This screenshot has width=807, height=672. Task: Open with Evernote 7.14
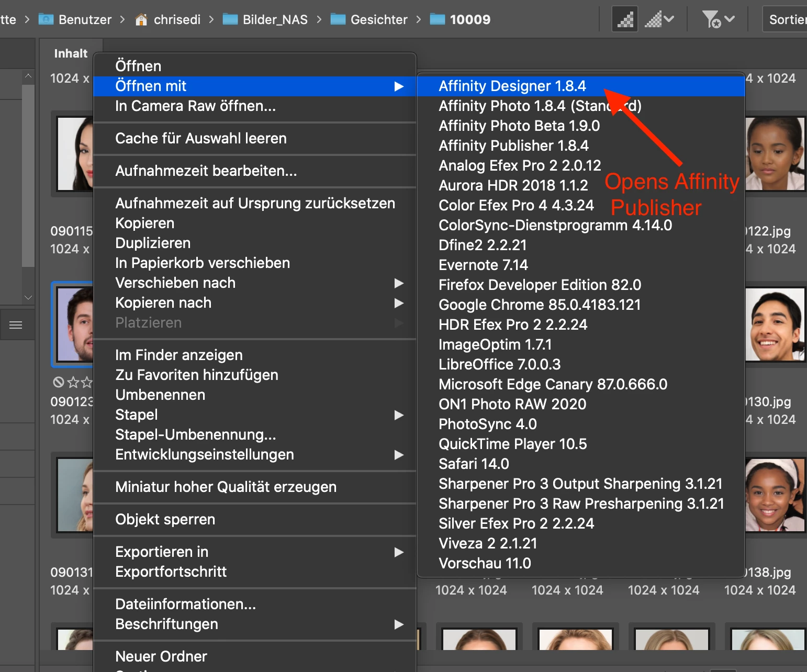[x=581, y=265]
